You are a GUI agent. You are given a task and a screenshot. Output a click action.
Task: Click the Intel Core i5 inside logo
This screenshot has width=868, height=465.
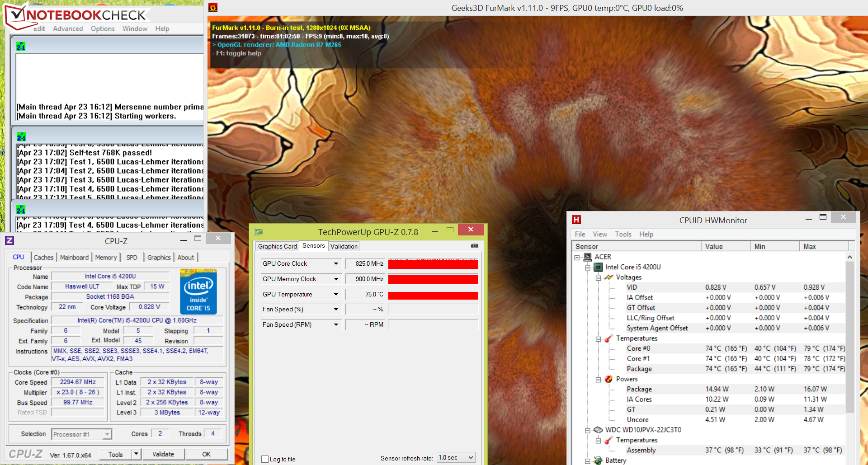click(x=198, y=291)
